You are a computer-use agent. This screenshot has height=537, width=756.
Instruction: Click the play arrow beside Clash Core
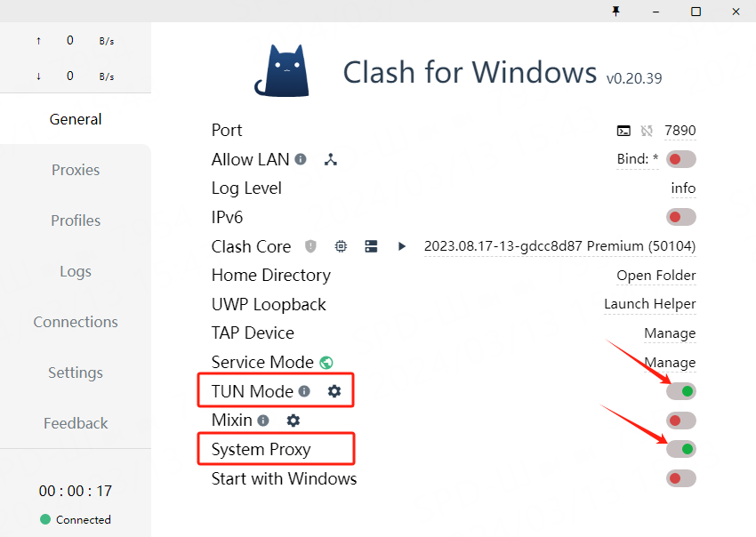tap(402, 246)
